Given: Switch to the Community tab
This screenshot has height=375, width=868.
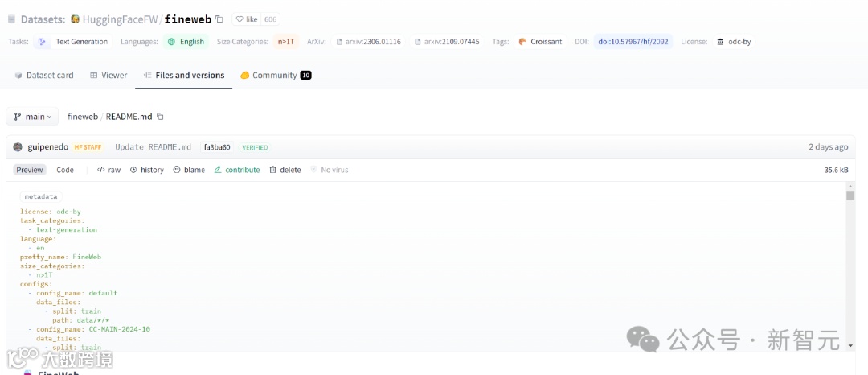Looking at the screenshot, I should (276, 76).
